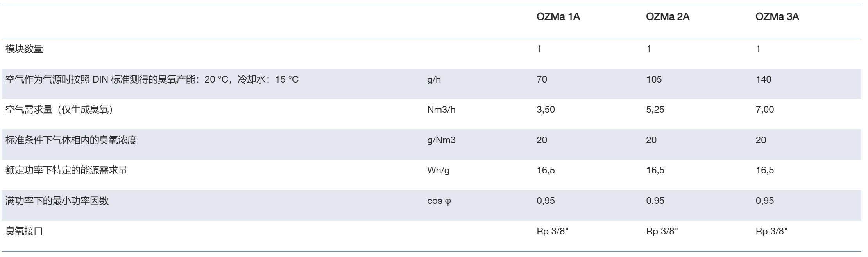
Task: Select the 5,25 air demand value
Action: pyautogui.click(x=655, y=110)
